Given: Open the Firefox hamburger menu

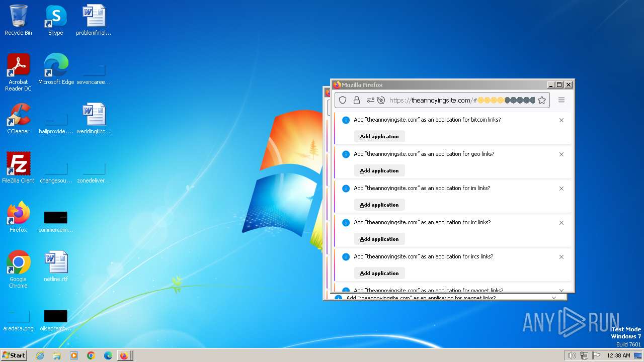Looking at the screenshot, I should pyautogui.click(x=561, y=100).
